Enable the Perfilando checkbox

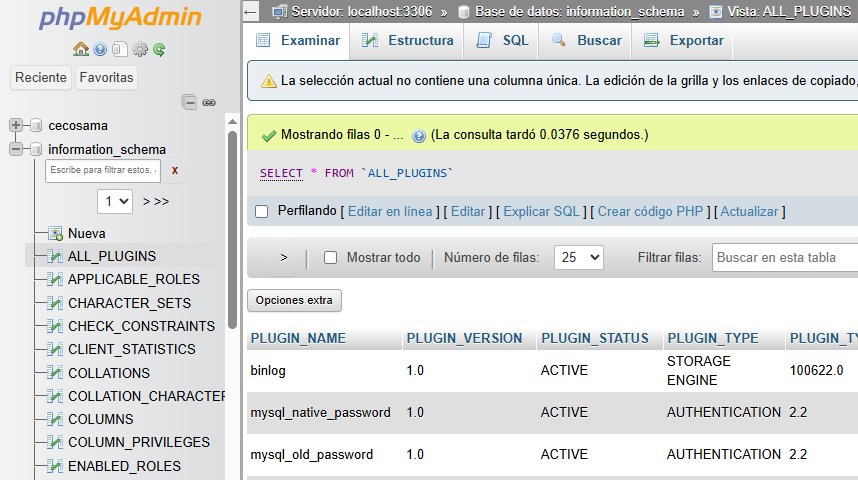coord(262,212)
